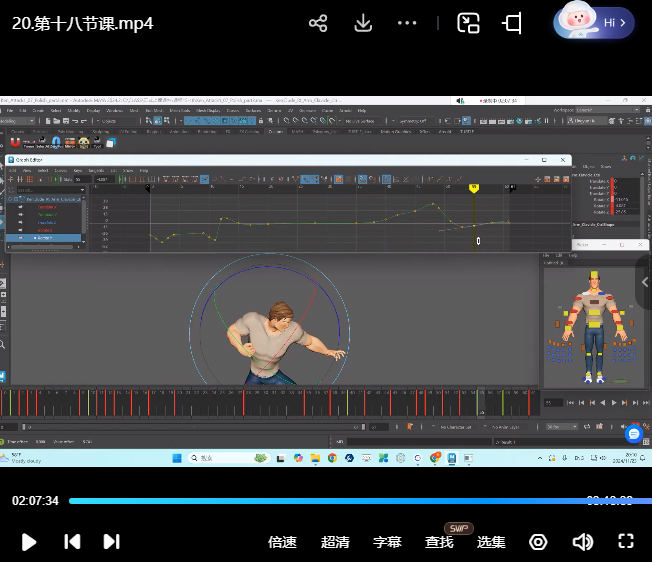Click the circular record or screenshot icon

tap(538, 542)
